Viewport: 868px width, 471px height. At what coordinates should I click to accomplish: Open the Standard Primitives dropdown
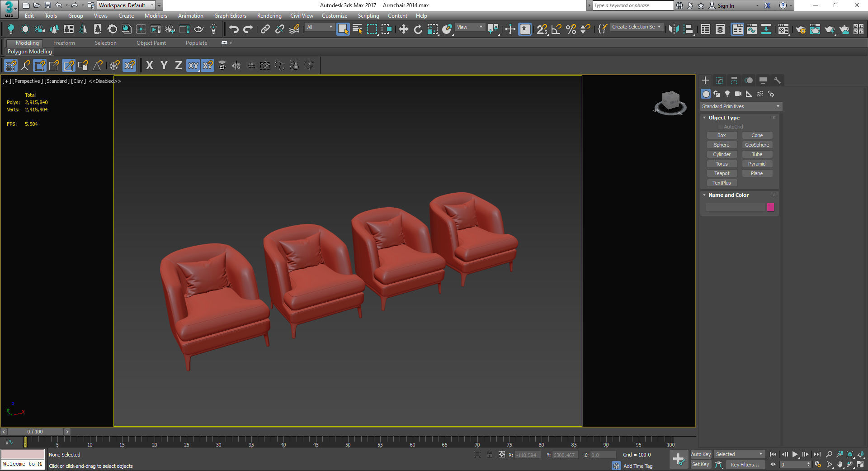click(741, 106)
